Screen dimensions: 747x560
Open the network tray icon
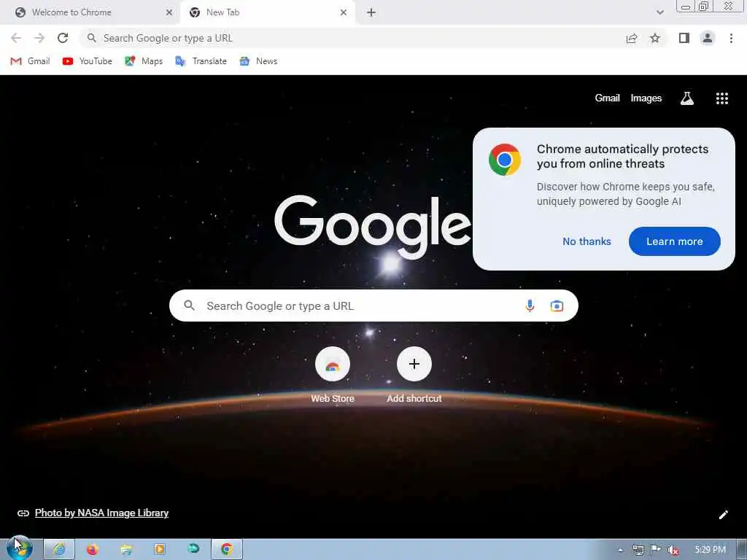(638, 550)
